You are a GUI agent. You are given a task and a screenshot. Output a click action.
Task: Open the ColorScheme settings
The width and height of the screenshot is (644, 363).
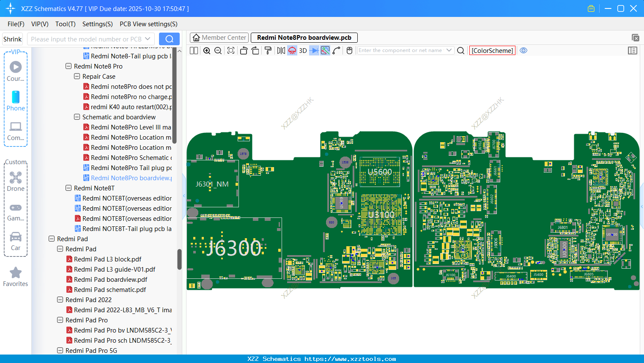coord(492,51)
